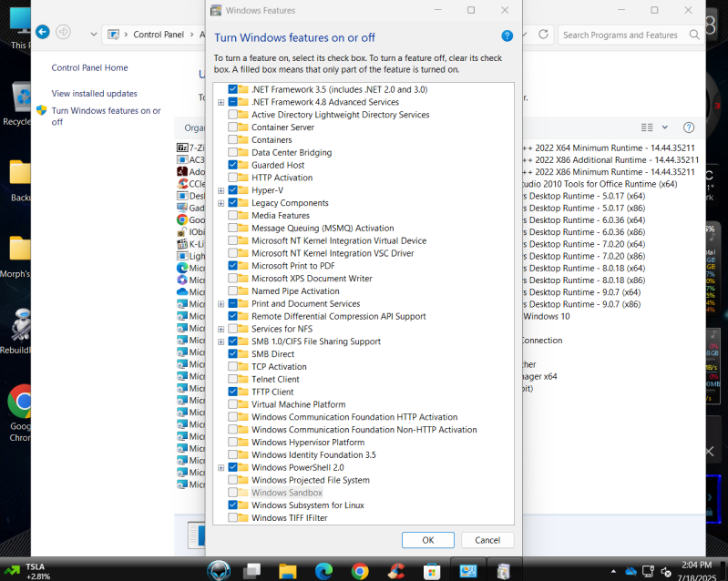This screenshot has height=581, width=728.
Task: Check Media Features checkbox
Action: (x=232, y=215)
